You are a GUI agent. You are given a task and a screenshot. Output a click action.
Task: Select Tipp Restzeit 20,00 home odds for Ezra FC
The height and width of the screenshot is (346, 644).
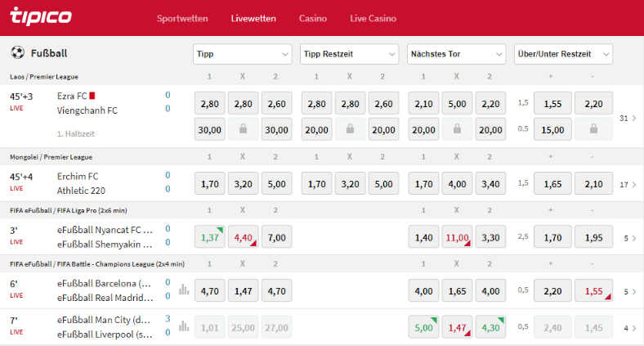[316, 129]
